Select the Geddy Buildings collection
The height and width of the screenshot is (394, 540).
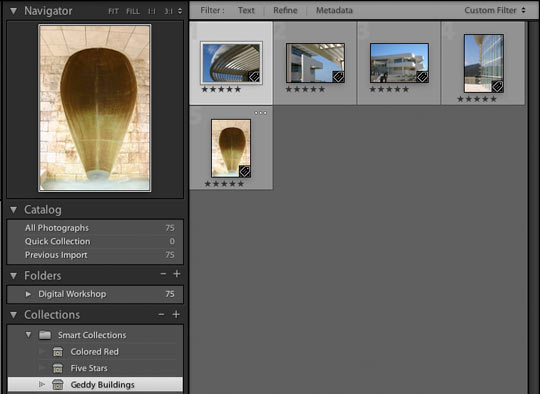click(95, 385)
